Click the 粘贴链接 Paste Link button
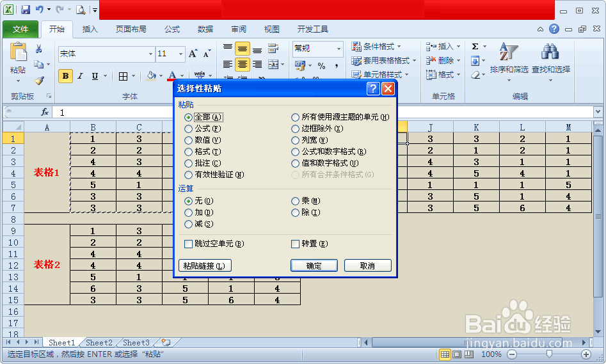Image resolution: width=606 pixels, height=364 pixels. 204,265
